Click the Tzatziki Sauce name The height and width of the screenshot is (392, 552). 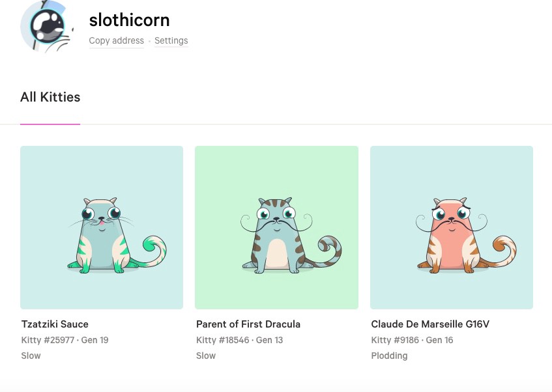click(55, 324)
